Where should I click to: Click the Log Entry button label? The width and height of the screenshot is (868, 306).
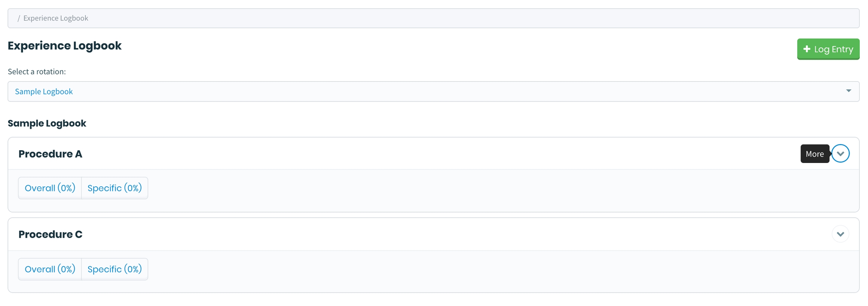coord(833,49)
